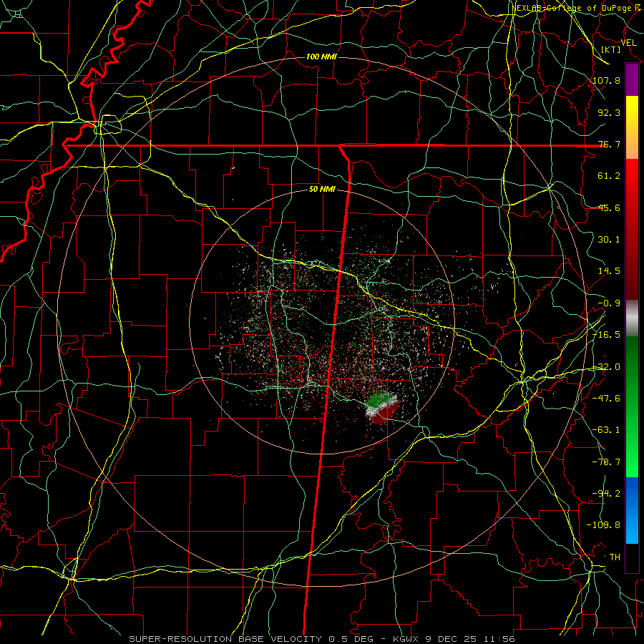Click the 76.7 legend value
644x644 pixels.
pos(609,144)
